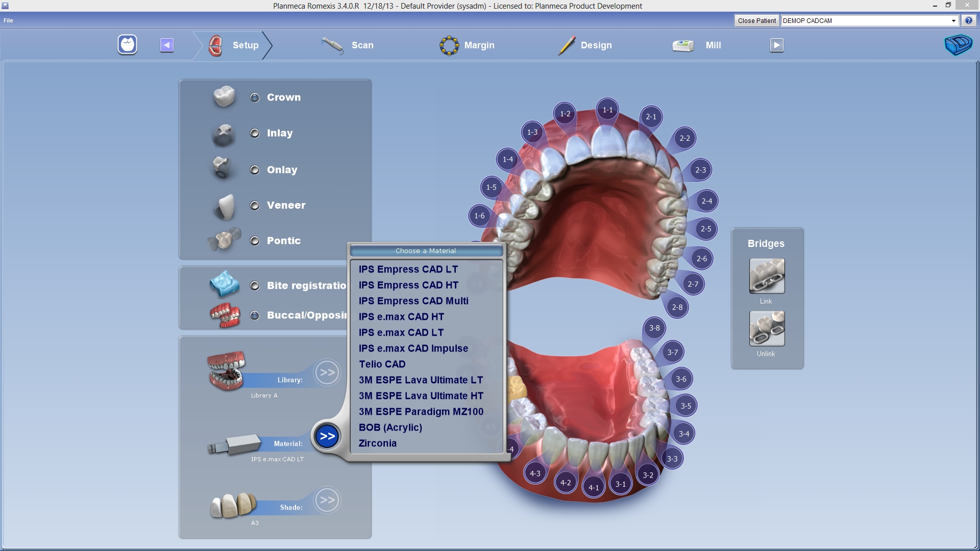Go to the Mill workflow step
980x551 pixels.
click(x=697, y=45)
